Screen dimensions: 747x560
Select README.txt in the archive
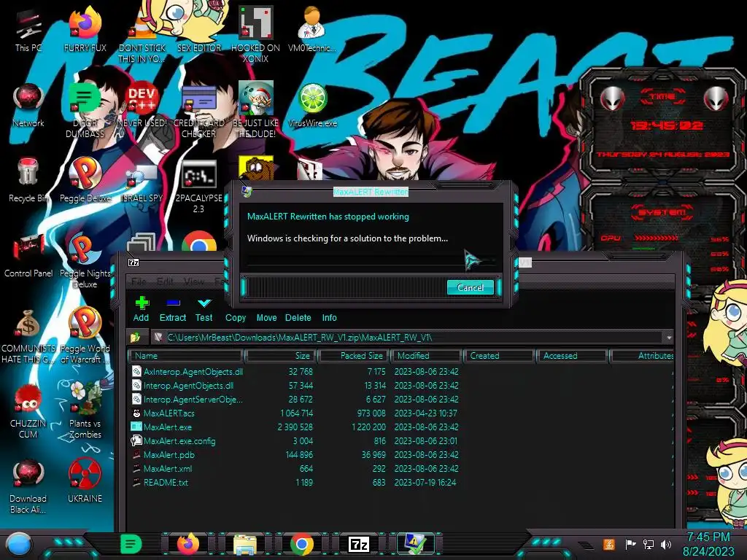click(166, 483)
